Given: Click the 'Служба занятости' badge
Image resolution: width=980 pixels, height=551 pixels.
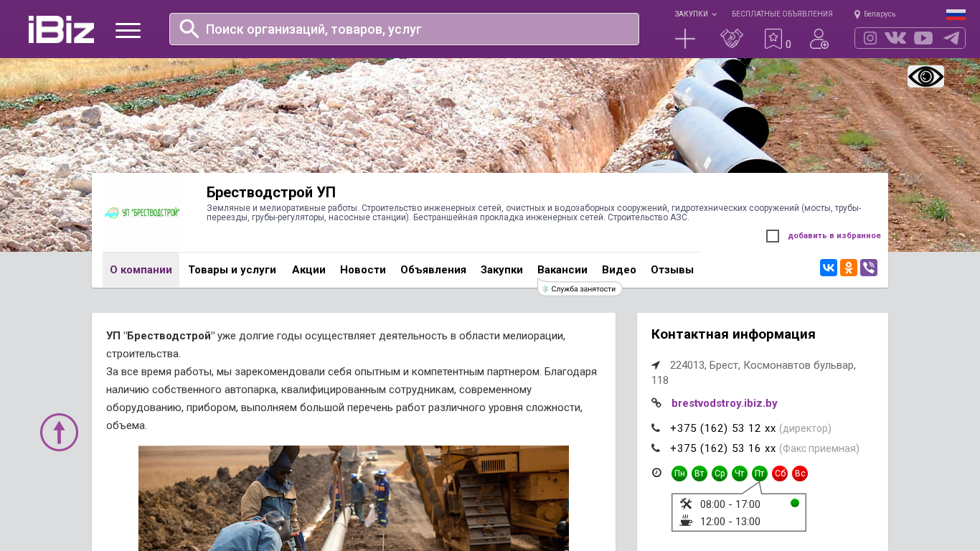Looking at the screenshot, I should pyautogui.click(x=580, y=288).
